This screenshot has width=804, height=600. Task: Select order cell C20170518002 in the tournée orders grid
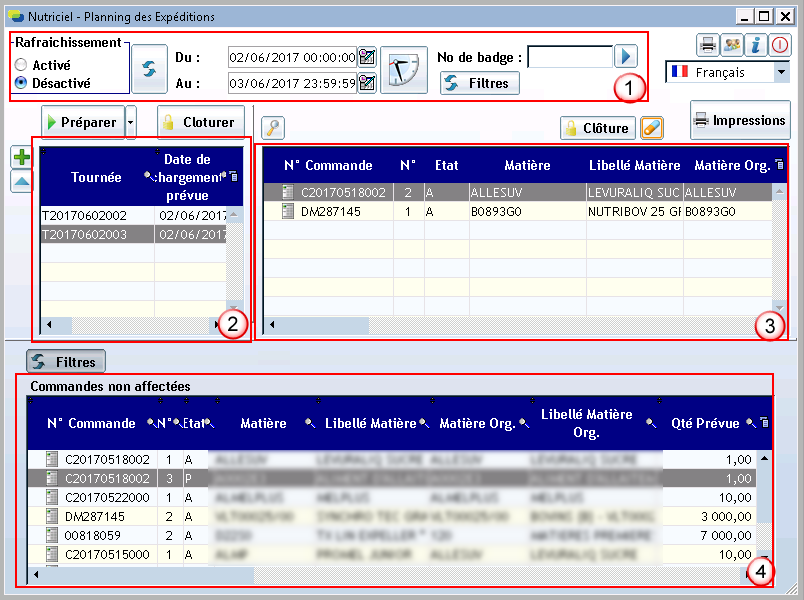click(343, 192)
